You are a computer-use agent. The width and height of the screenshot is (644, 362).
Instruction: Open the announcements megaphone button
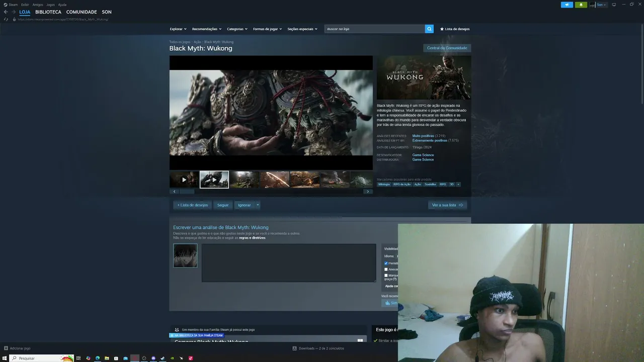point(567,5)
